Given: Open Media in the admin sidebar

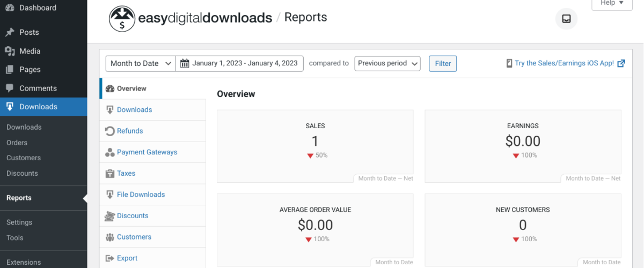Looking at the screenshot, I should click(43, 51).
